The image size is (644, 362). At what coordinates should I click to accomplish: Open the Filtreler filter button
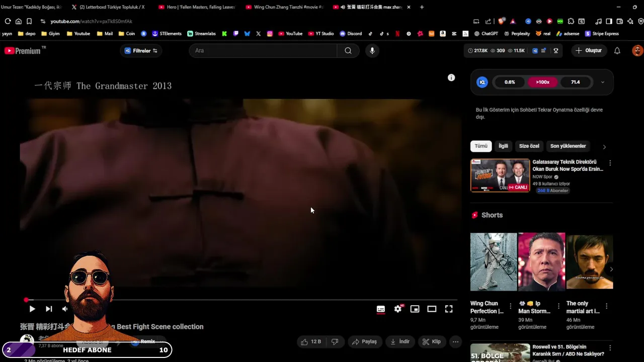click(141, 51)
